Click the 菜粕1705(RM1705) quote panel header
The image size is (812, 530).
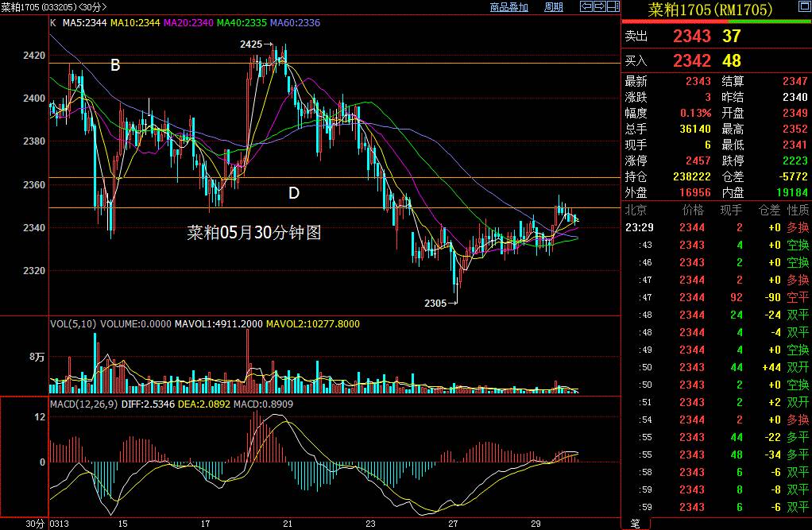click(x=710, y=10)
